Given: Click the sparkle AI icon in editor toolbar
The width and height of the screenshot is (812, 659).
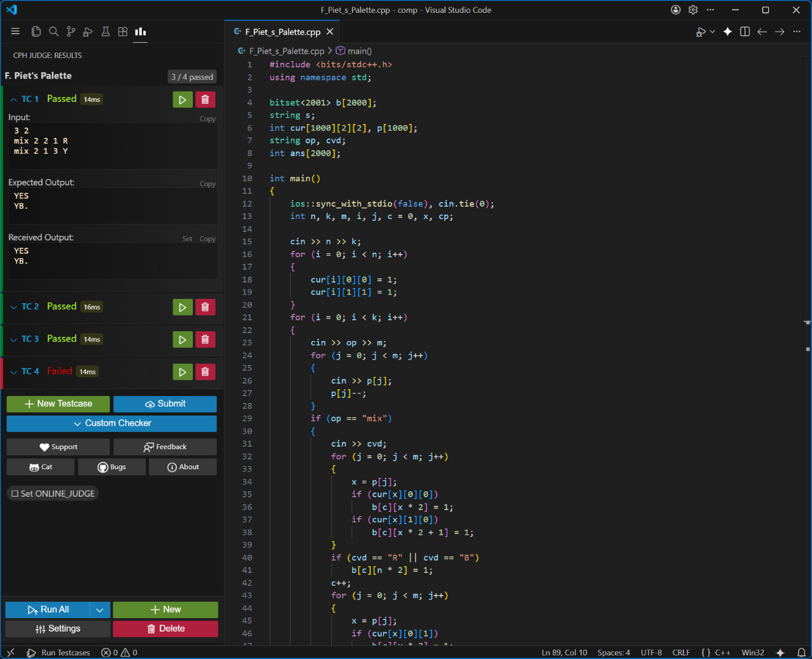Looking at the screenshot, I should coord(728,32).
